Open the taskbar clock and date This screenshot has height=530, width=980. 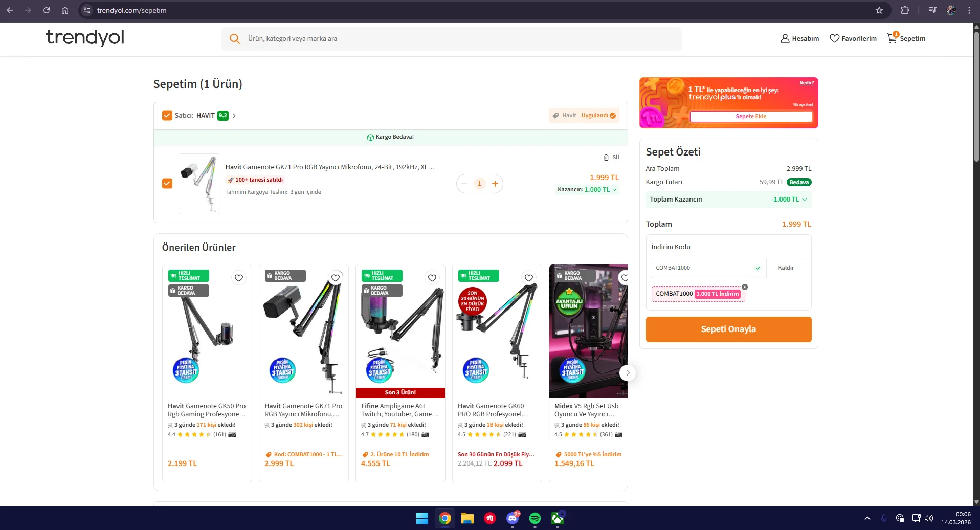[955, 518]
